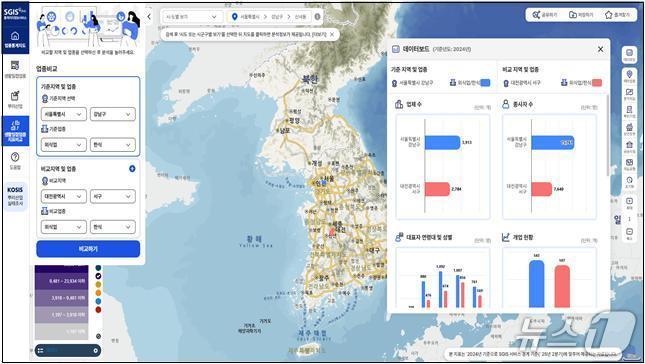Click the save button with folder icon
645x364 pixels.
[x=581, y=15]
